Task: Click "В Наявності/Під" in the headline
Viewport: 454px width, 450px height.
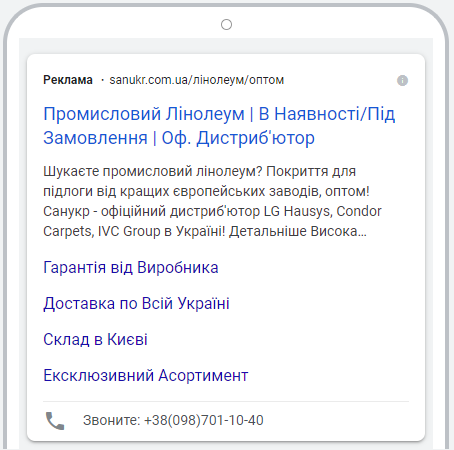Action: point(327,114)
